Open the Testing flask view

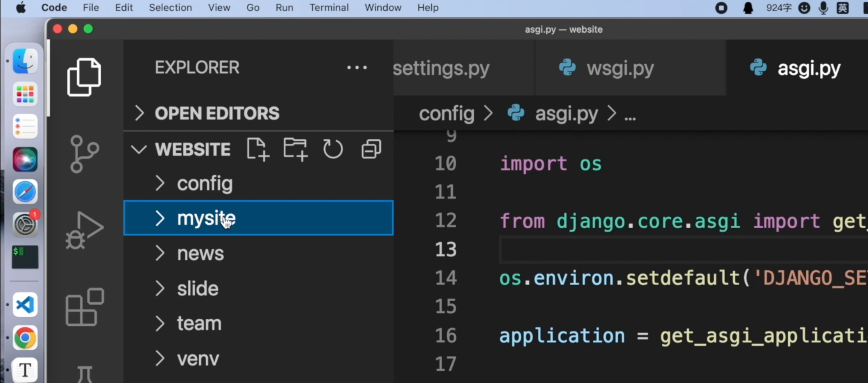pos(84,375)
